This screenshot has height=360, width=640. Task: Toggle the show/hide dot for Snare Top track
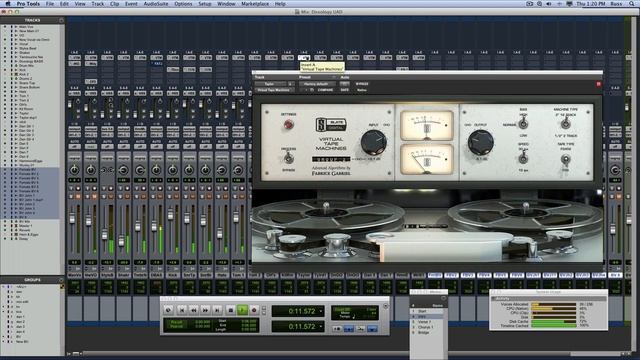[5, 83]
